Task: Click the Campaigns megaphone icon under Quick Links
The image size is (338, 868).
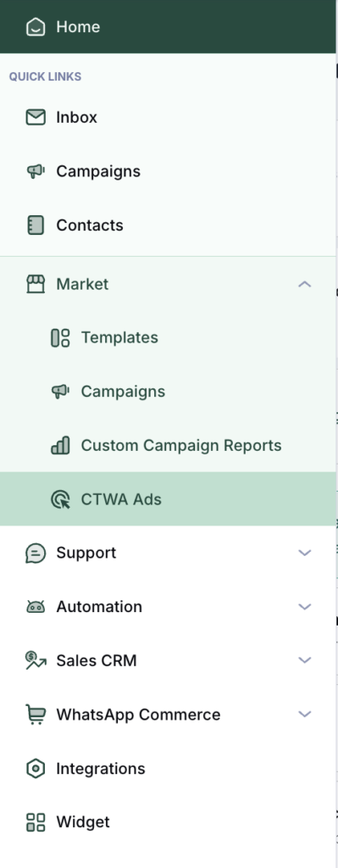Action: [36, 171]
